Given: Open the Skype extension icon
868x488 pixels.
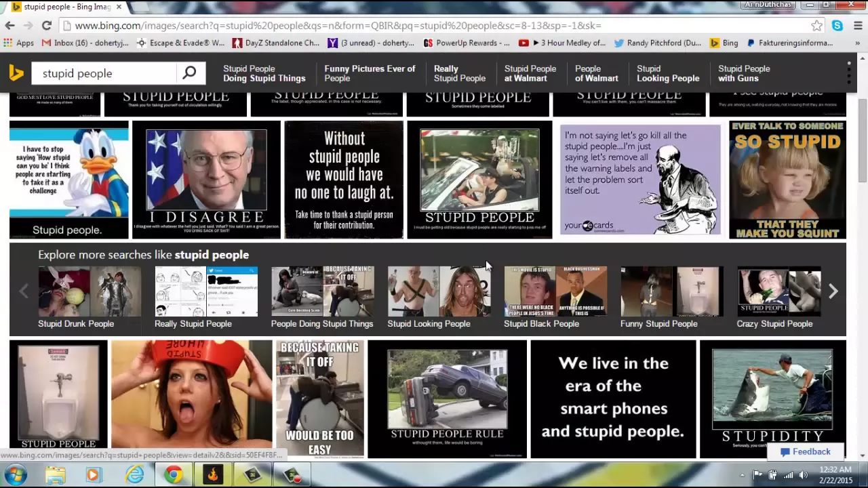Looking at the screenshot, I should (x=837, y=26).
